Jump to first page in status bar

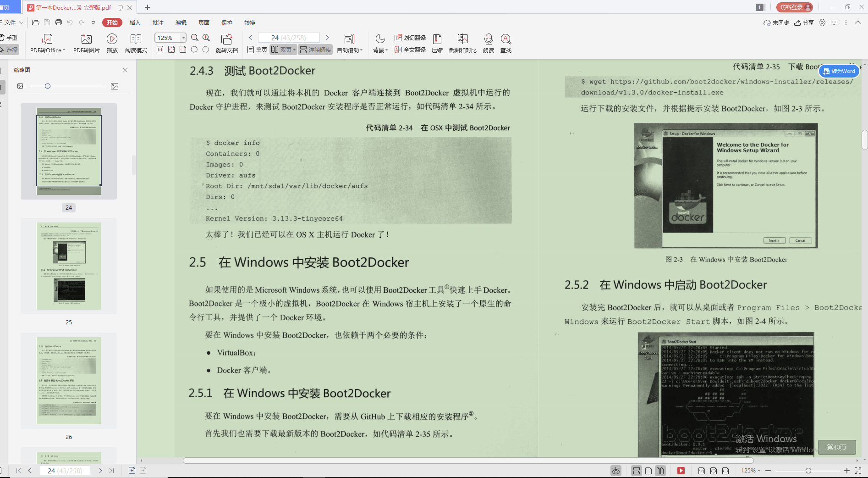[x=18, y=471]
